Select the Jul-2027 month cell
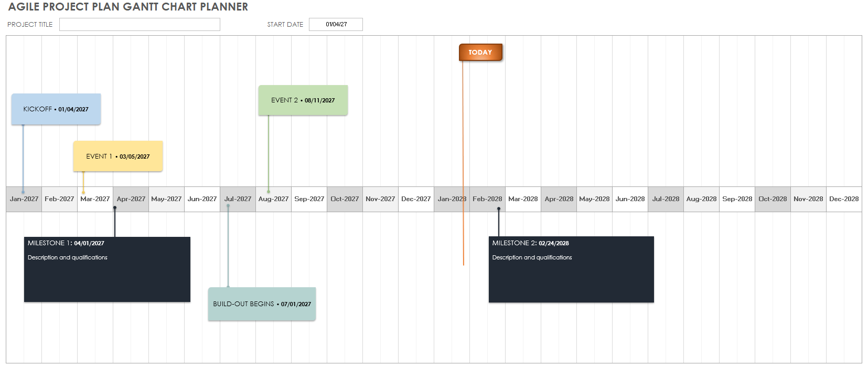Image resolution: width=868 pixels, height=365 pixels. (238, 199)
